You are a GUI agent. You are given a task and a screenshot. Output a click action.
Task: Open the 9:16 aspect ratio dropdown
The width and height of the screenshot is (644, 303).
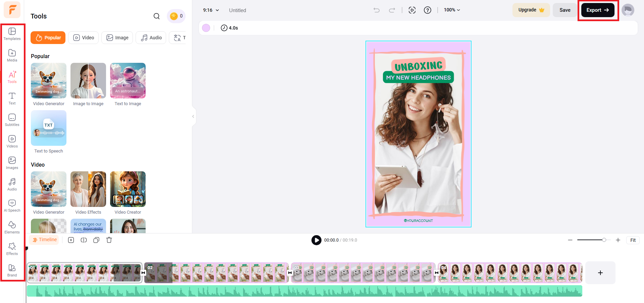point(210,10)
